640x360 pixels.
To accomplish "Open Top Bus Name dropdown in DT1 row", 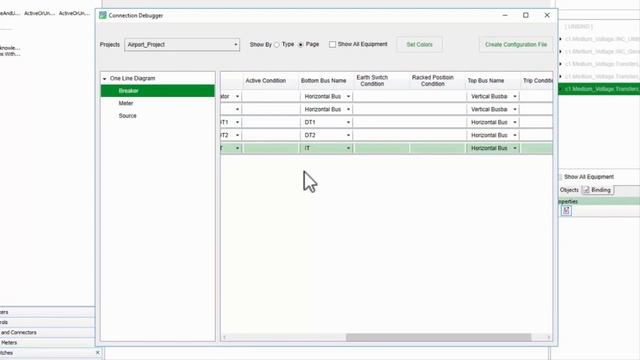I will [515, 122].
